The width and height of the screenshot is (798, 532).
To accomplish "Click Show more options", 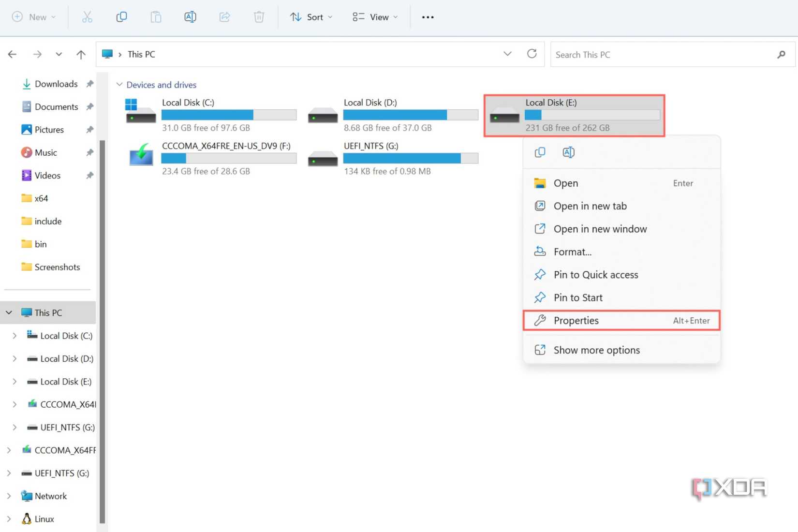I will [621, 350].
